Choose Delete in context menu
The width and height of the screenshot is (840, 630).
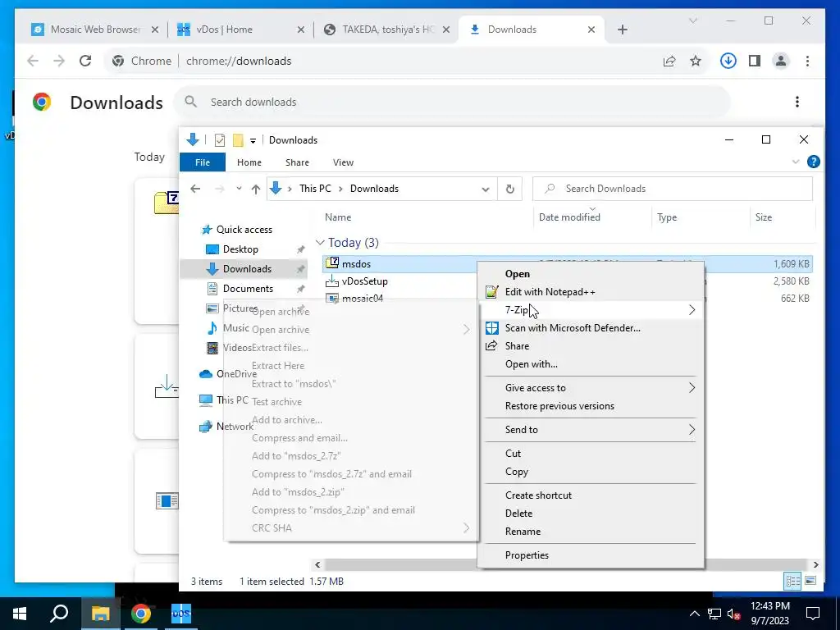click(591, 514)
